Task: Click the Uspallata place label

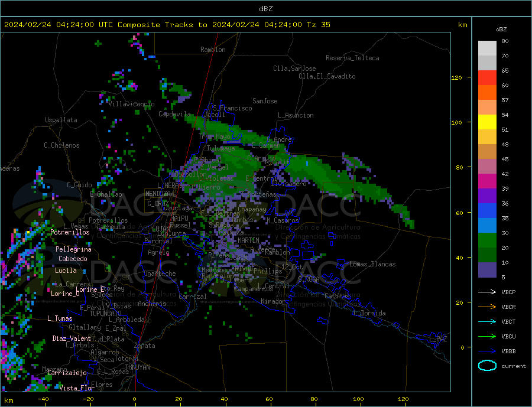Action: pos(61,120)
